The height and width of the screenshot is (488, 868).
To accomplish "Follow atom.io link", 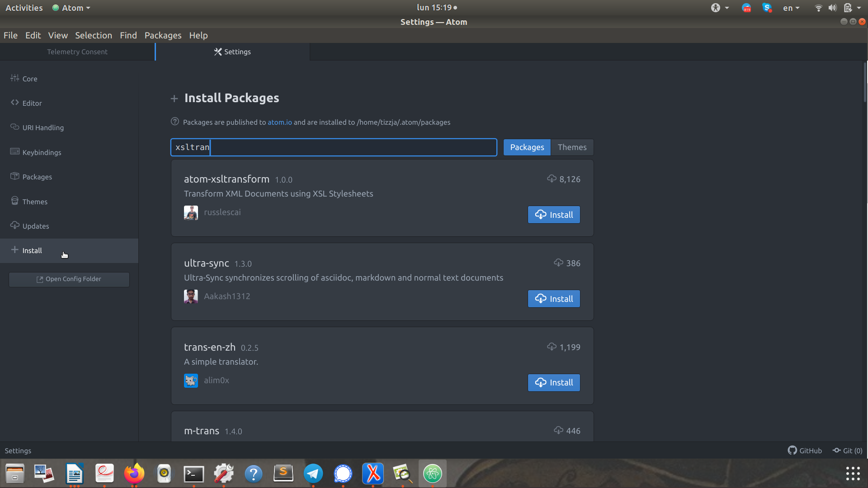I will point(280,122).
